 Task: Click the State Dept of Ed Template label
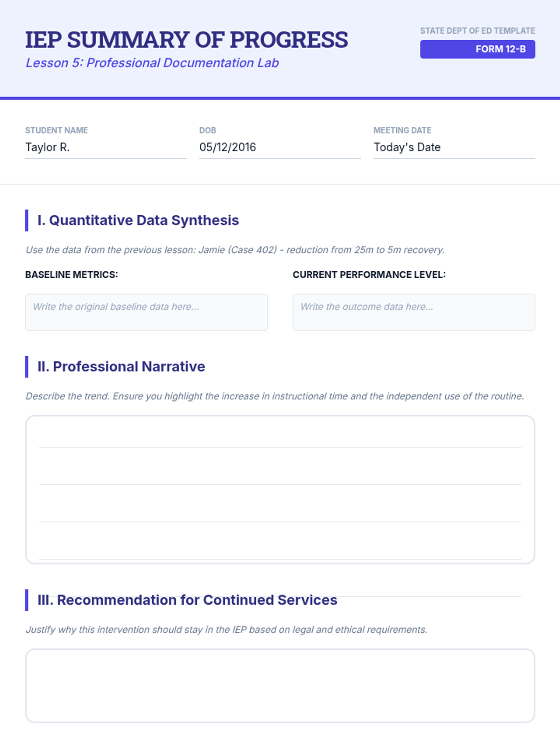(477, 31)
